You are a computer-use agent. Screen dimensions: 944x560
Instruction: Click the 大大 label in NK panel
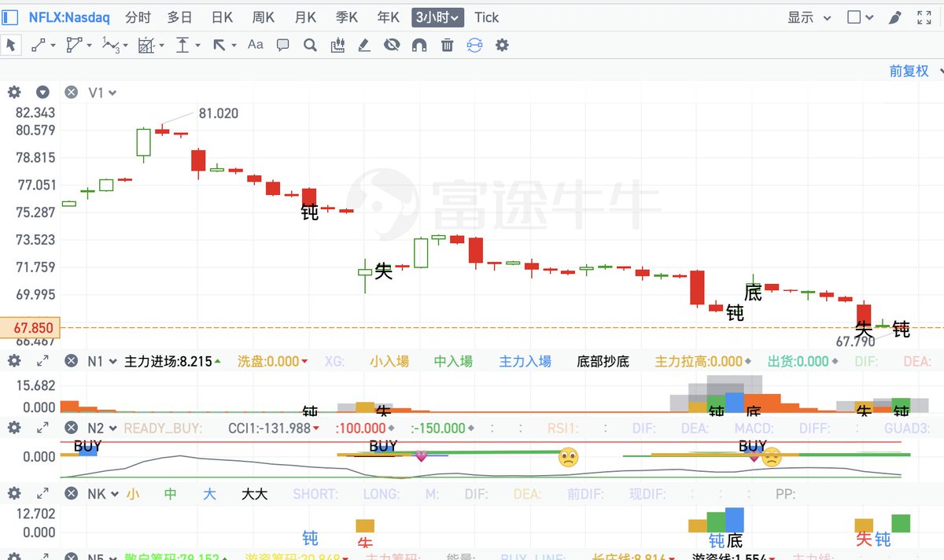254,494
